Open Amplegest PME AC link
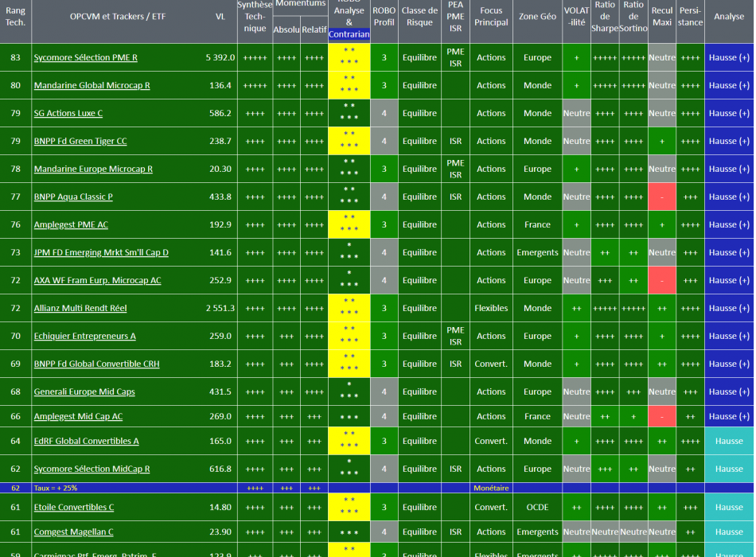Screen dimensions: 756x557 [71, 224]
